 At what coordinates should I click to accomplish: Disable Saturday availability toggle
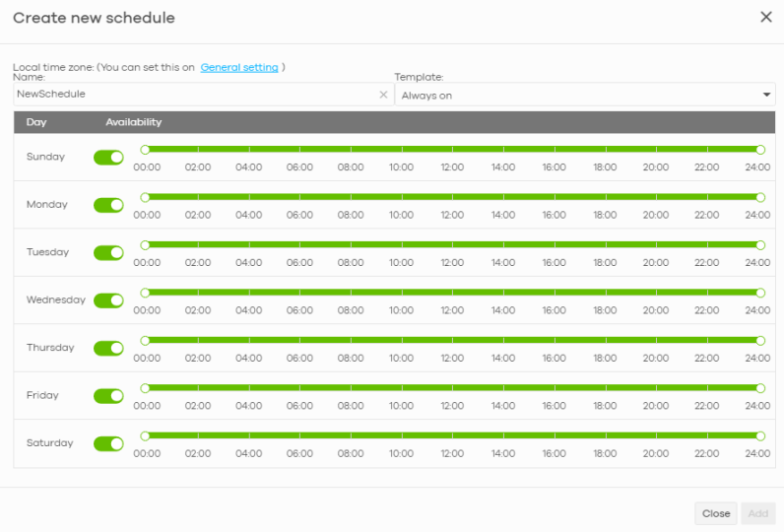click(108, 443)
